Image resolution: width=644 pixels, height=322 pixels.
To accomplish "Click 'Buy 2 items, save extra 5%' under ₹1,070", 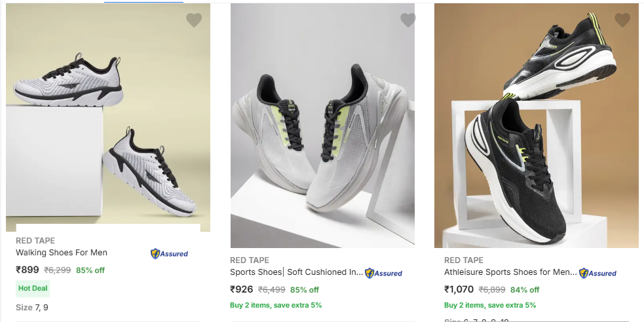I will click(490, 305).
